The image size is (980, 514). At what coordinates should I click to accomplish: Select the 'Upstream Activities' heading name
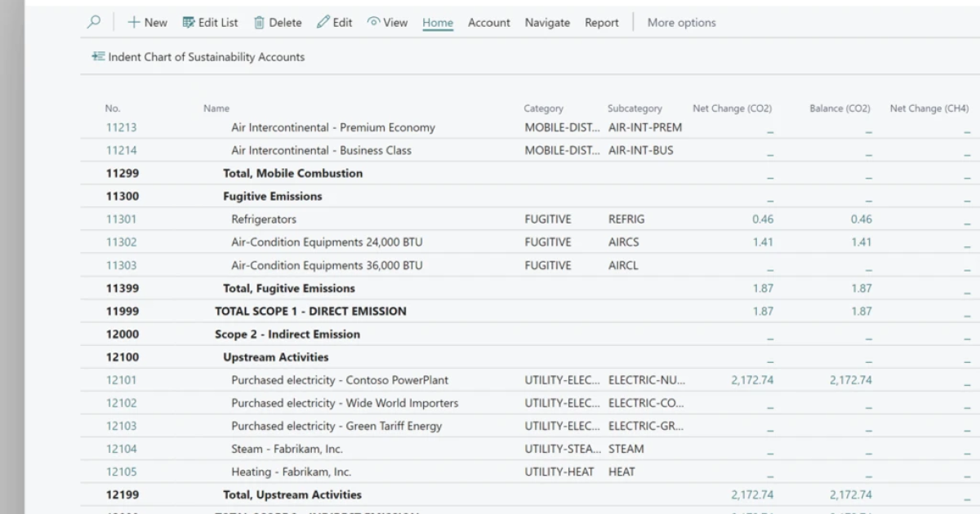(276, 357)
